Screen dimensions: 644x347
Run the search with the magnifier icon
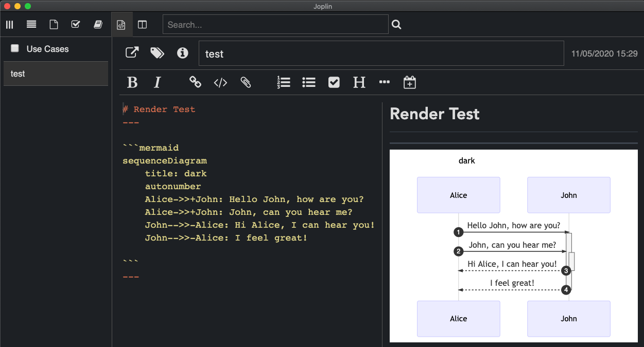click(x=396, y=24)
